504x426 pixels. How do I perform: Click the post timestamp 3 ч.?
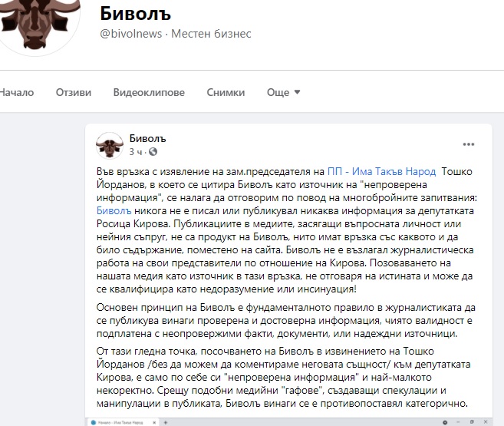(x=135, y=152)
